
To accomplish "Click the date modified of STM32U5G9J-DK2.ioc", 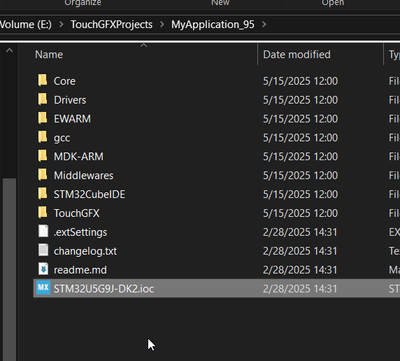I will (x=300, y=288).
